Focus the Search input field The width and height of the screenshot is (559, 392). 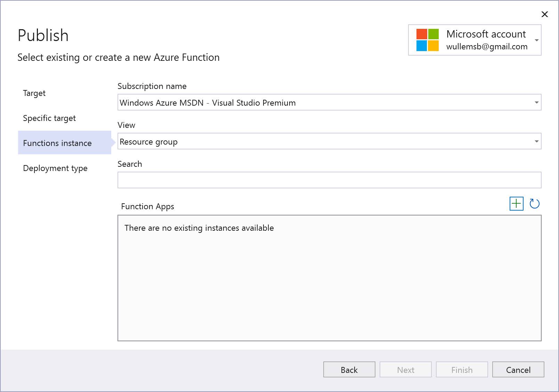[x=329, y=180]
